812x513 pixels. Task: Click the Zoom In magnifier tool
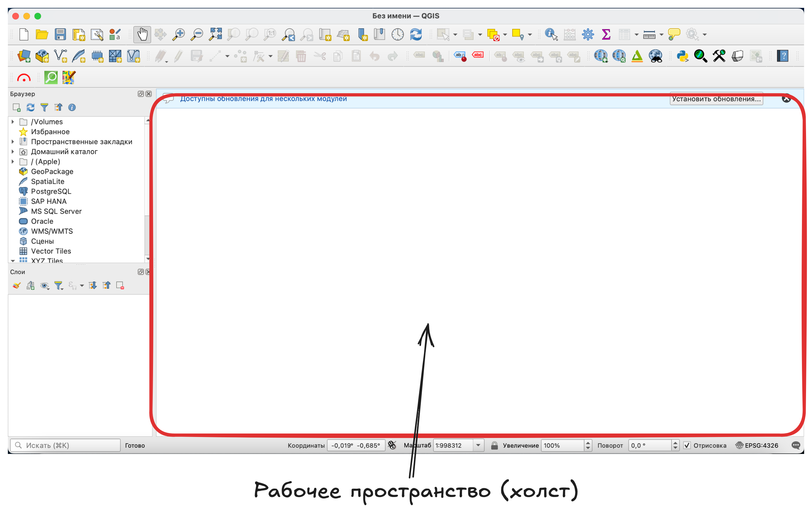pos(178,34)
